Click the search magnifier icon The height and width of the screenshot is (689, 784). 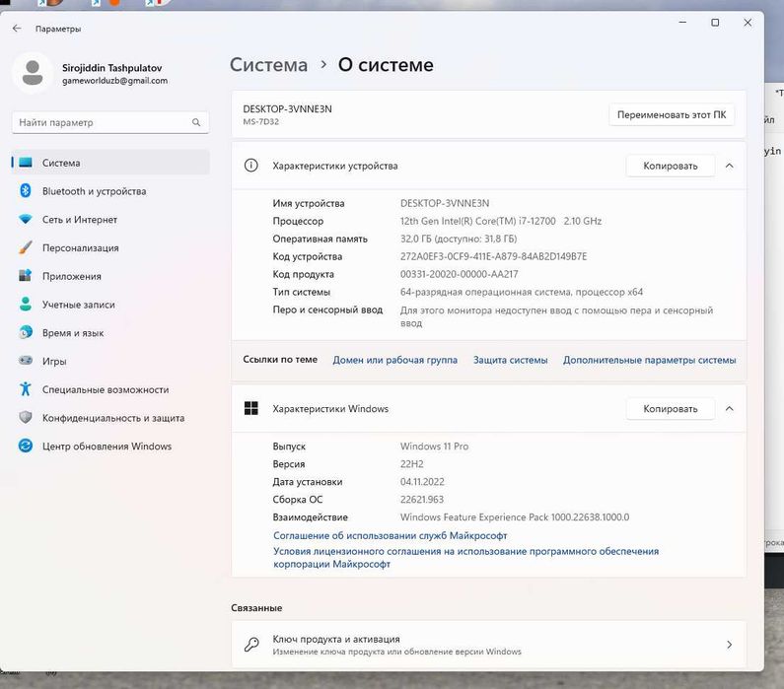[x=196, y=122]
